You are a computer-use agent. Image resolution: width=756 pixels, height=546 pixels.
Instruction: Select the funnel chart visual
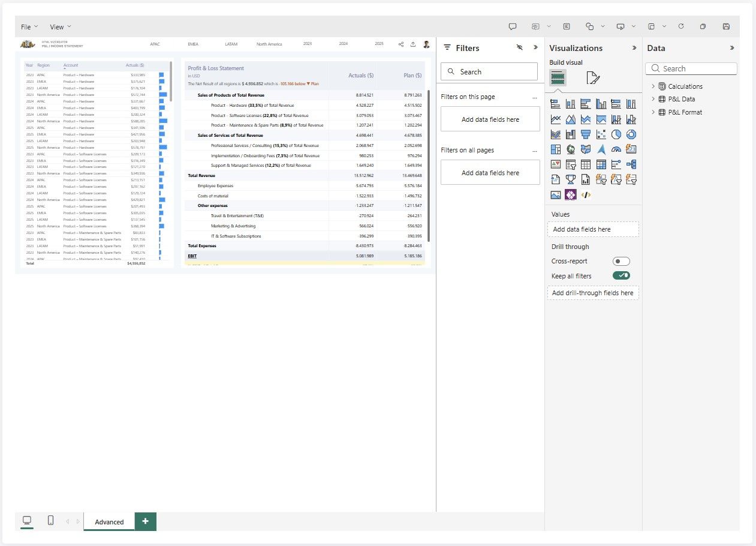pyautogui.click(x=586, y=134)
